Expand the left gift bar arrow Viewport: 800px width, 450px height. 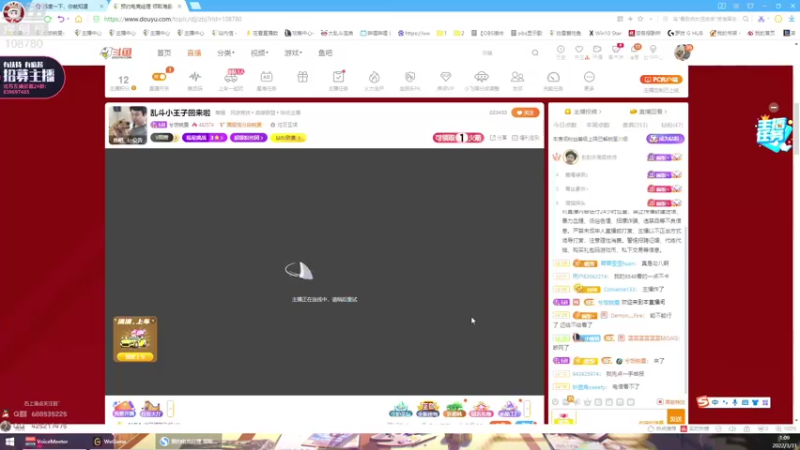click(170, 409)
